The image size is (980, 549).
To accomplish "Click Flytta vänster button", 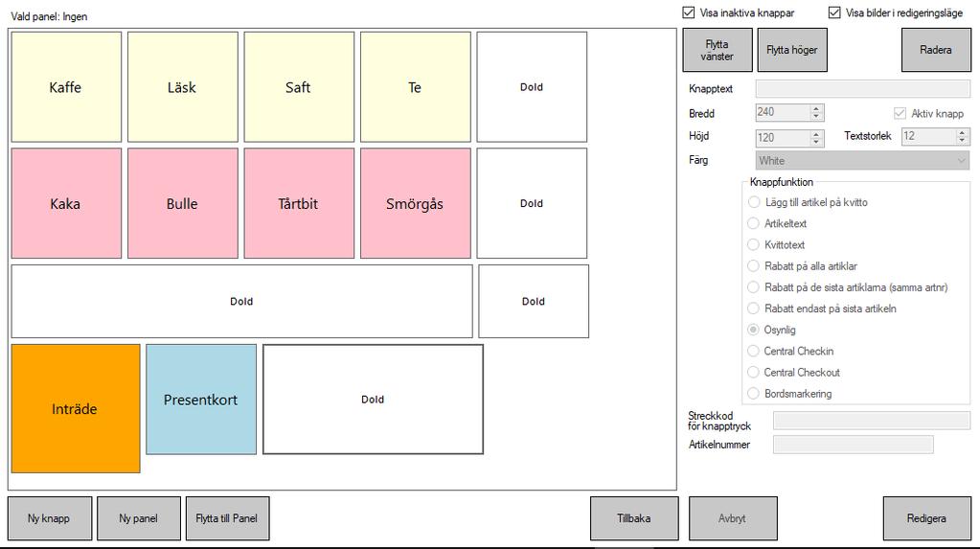I will pyautogui.click(x=717, y=50).
